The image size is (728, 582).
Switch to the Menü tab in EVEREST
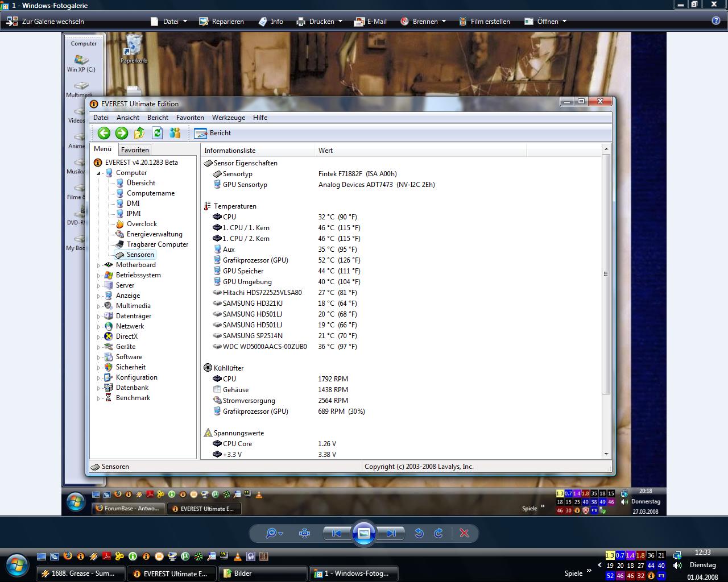pos(103,149)
